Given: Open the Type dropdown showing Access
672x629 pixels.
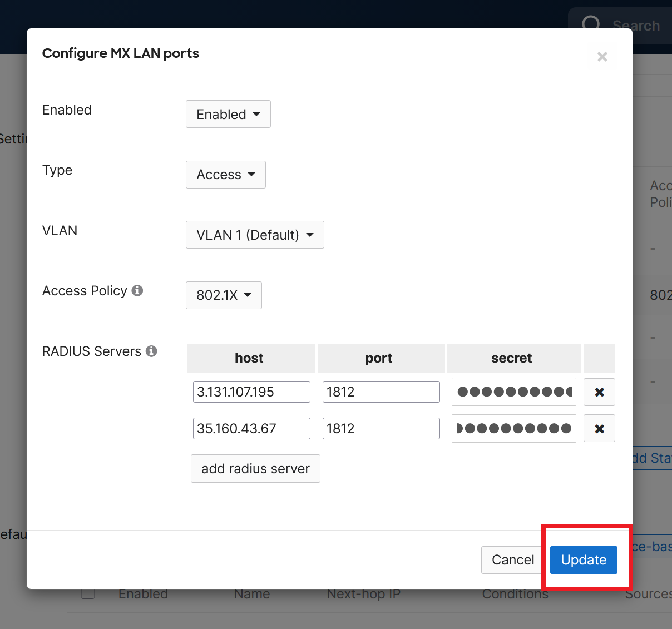Looking at the screenshot, I should click(226, 175).
